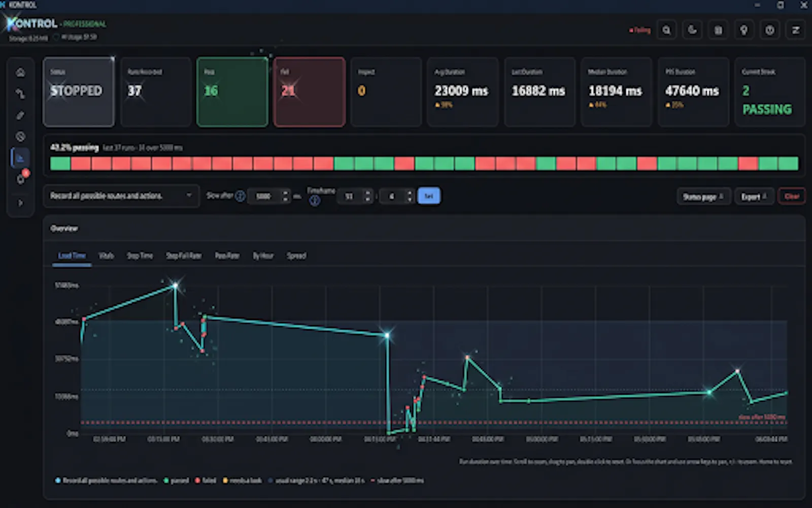812x508 pixels.
Task: Switch to the By Hour tab
Action: pyautogui.click(x=263, y=256)
